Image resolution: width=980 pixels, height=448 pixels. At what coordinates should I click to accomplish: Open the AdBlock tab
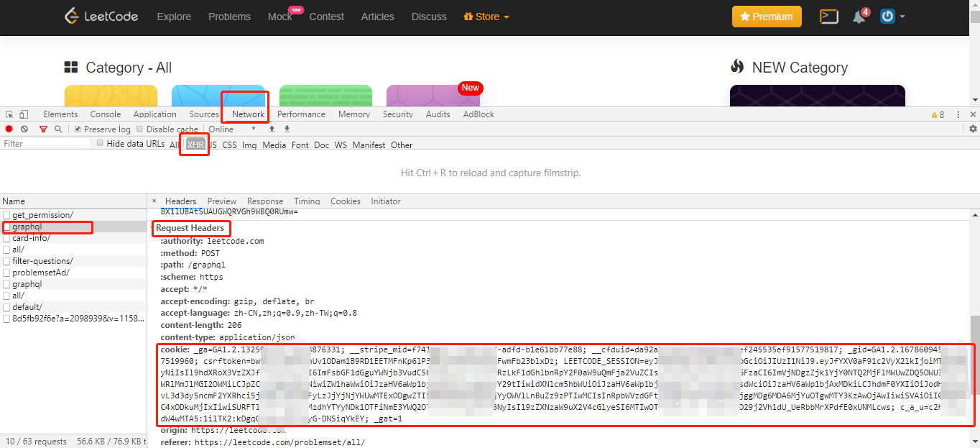click(x=479, y=114)
